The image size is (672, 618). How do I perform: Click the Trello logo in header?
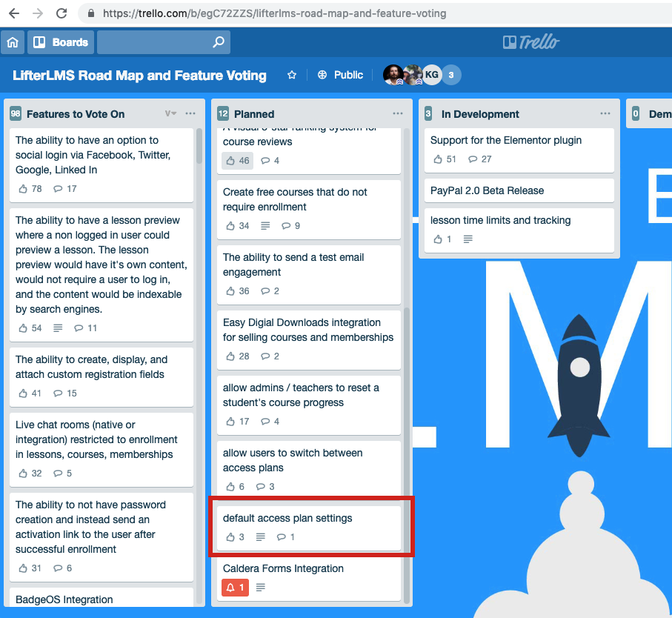coord(531,42)
